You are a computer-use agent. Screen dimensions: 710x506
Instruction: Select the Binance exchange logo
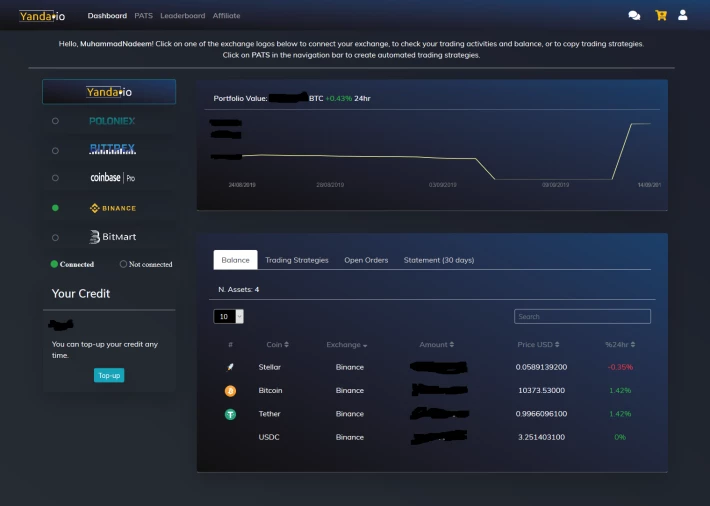(113, 208)
